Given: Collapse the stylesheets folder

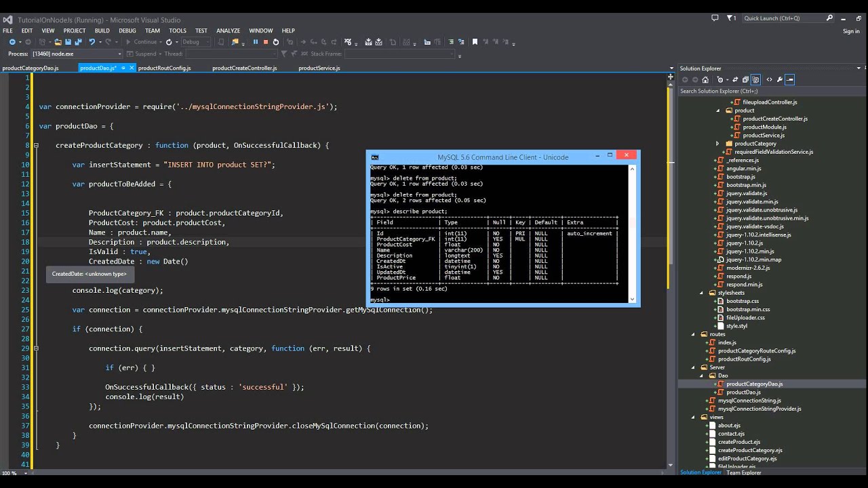Looking at the screenshot, I should tap(702, 293).
